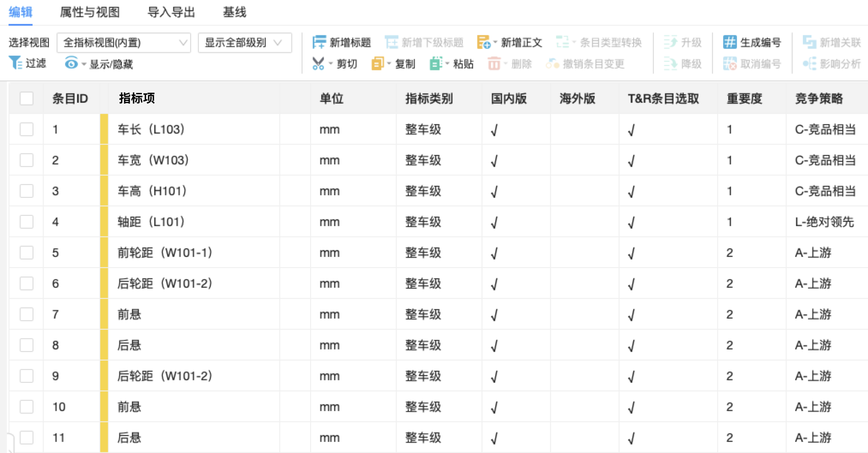Screen dimensions: 868x453
Task: Click the 新增正文 (add body text) icon
Action: click(x=483, y=42)
